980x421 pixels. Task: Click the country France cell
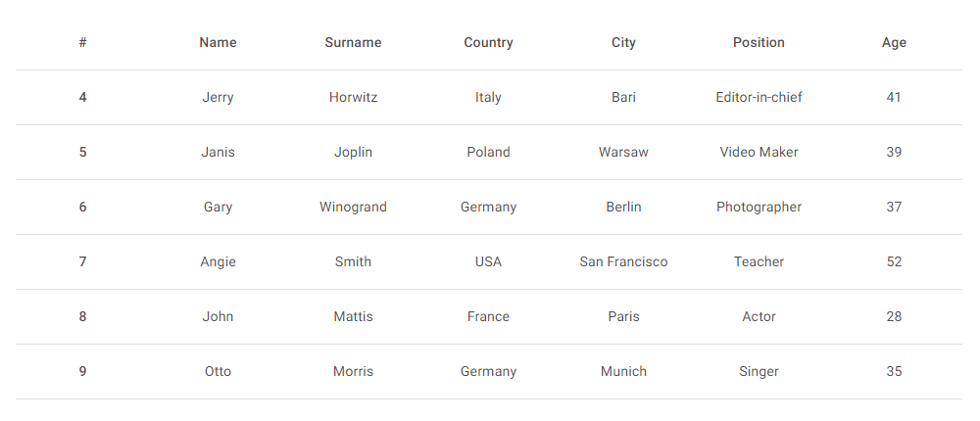point(488,316)
